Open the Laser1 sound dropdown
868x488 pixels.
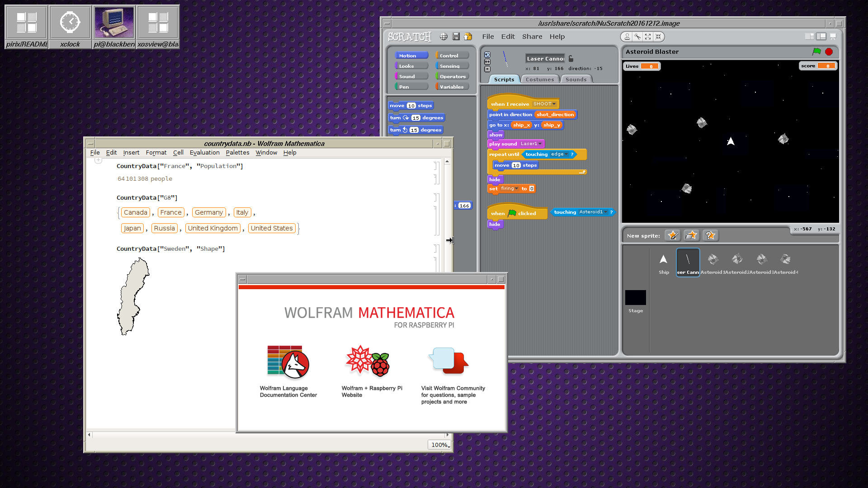click(x=540, y=144)
